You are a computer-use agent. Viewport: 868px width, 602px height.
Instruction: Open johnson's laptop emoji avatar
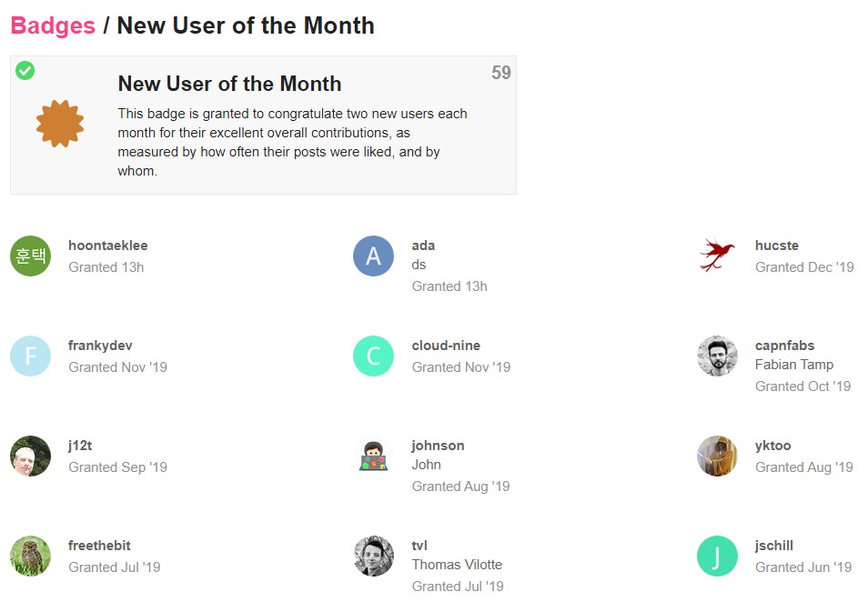pyautogui.click(x=374, y=456)
